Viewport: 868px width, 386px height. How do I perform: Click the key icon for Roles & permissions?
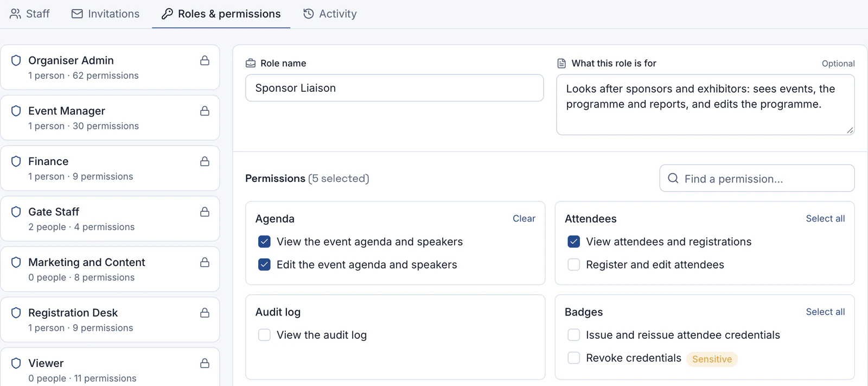[x=167, y=14]
